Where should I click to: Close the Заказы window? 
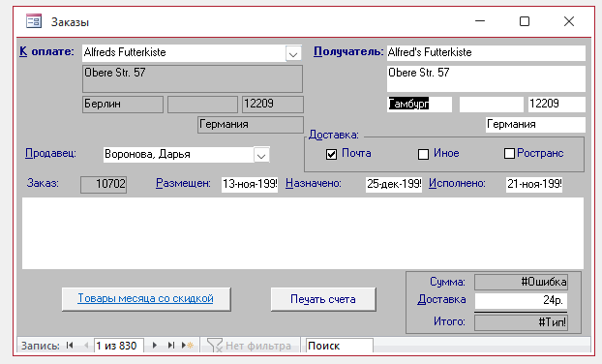pos(569,21)
